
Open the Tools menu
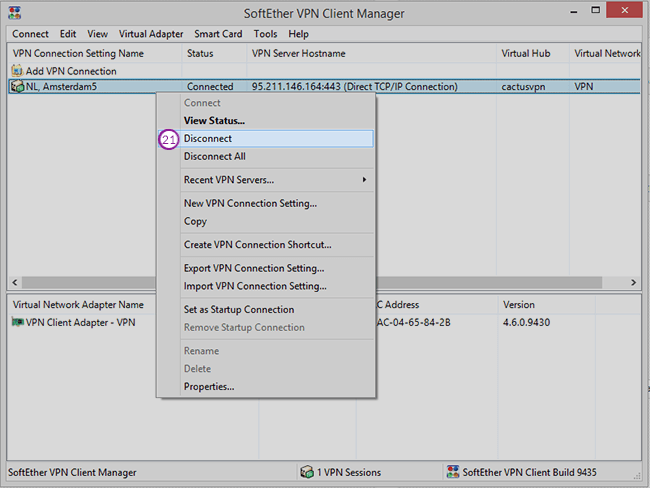tap(265, 34)
